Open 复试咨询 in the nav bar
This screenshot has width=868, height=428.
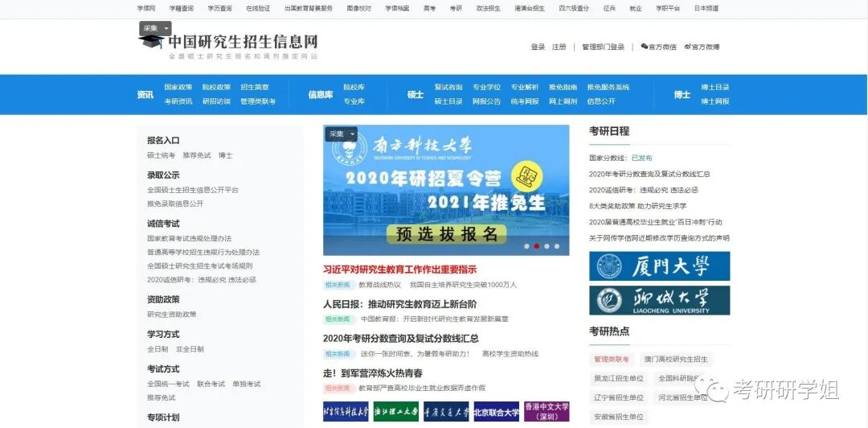[x=448, y=87]
